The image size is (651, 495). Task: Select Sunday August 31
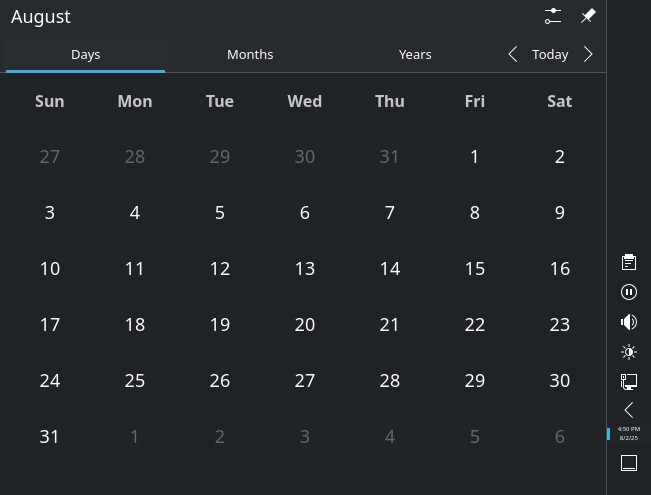point(49,437)
